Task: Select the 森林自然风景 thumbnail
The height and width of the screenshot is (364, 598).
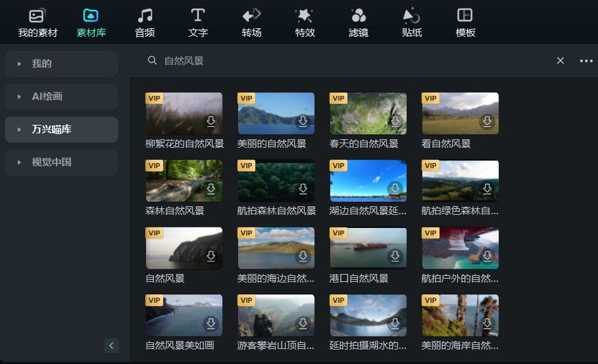Action: coord(184,181)
